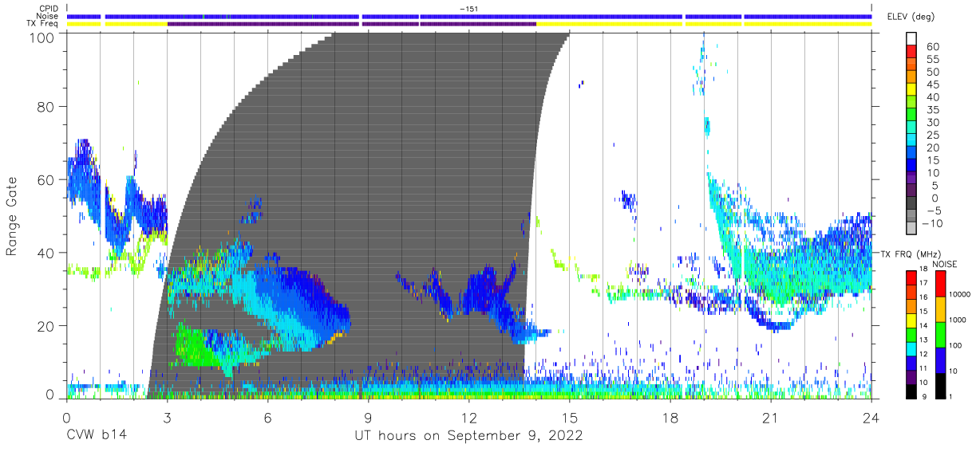Select the 20 tick on Range Gate axis
Image resolution: width=980 pixels, height=452 pixels.
click(x=45, y=325)
